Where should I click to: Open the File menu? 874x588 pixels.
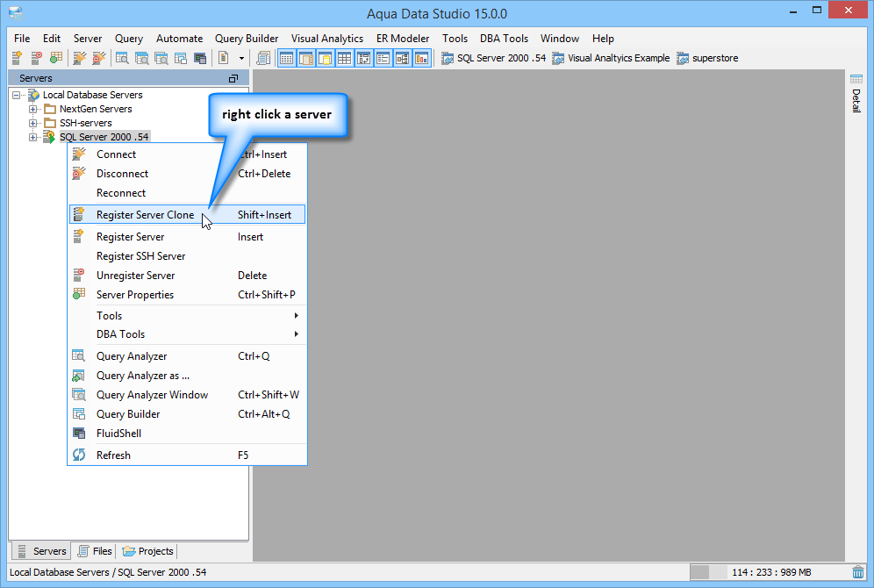[x=22, y=39]
